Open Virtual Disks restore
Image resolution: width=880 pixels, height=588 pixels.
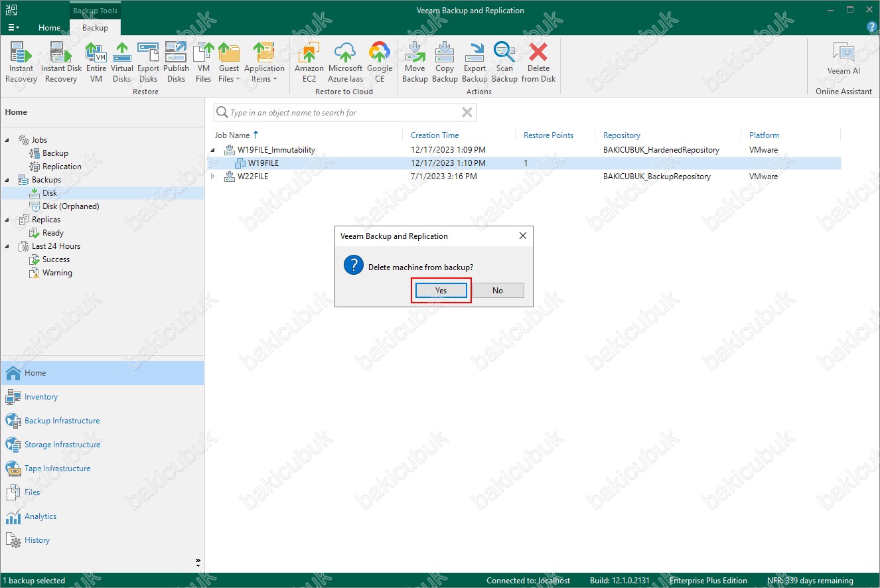tap(122, 62)
